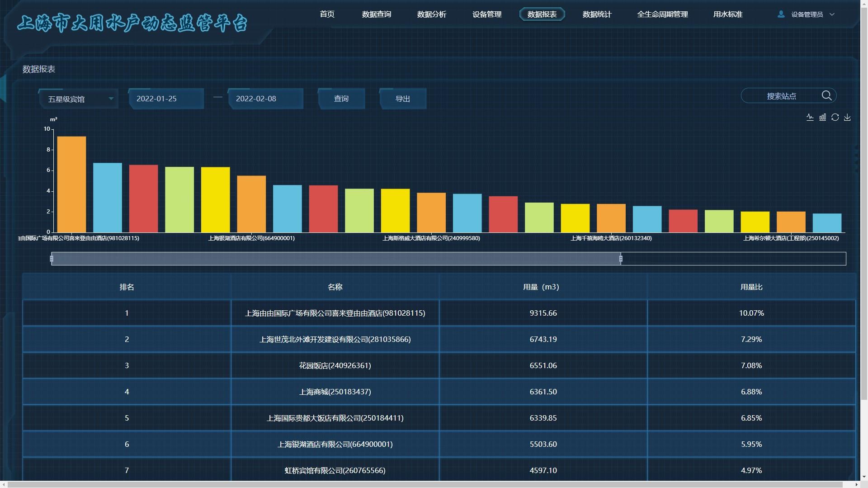This screenshot has height=488, width=868.
Task: Navigate to 全生命周期管理
Action: [x=662, y=14]
